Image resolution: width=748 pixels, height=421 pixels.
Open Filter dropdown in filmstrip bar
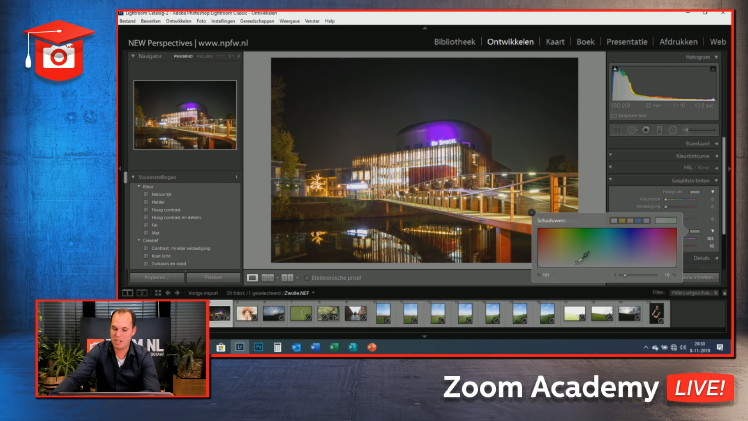pyautogui.click(x=694, y=293)
